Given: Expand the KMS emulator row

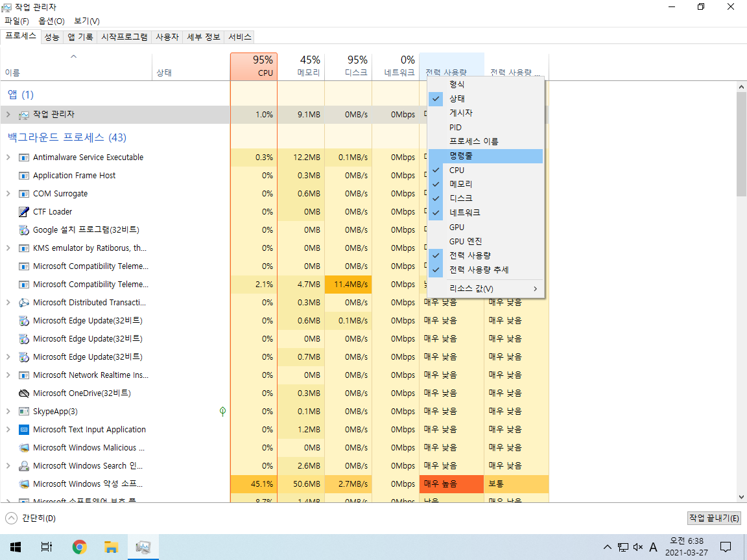Looking at the screenshot, I should click(8, 248).
